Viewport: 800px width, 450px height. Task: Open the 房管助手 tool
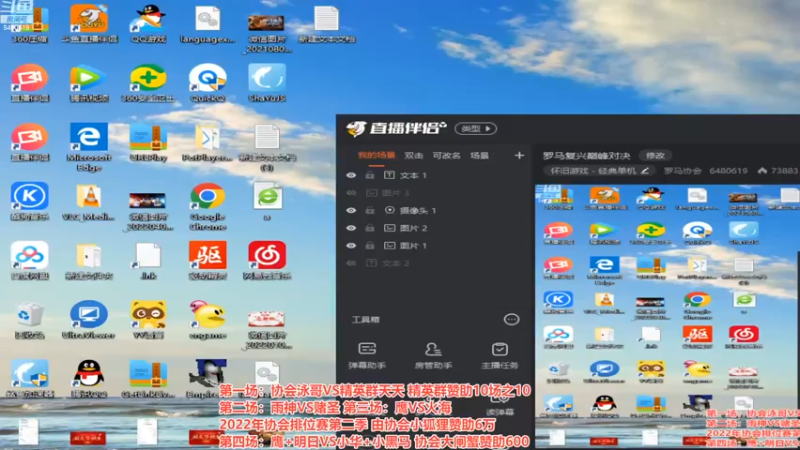click(433, 356)
